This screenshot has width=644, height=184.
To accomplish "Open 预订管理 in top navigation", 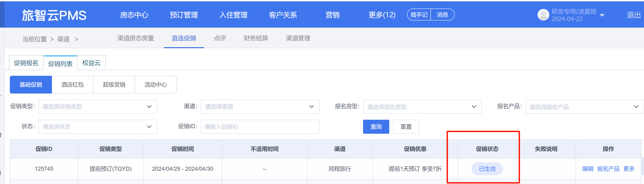I will 184,15.
